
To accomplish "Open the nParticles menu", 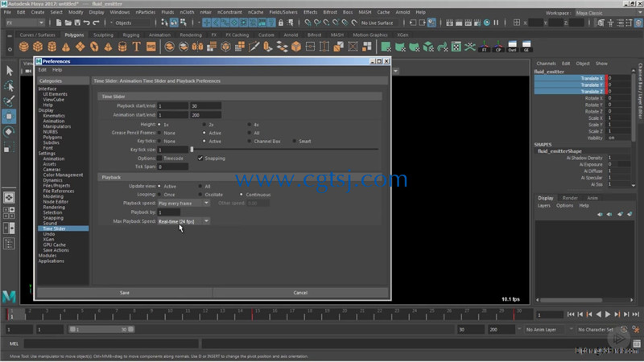I will click(x=146, y=12).
